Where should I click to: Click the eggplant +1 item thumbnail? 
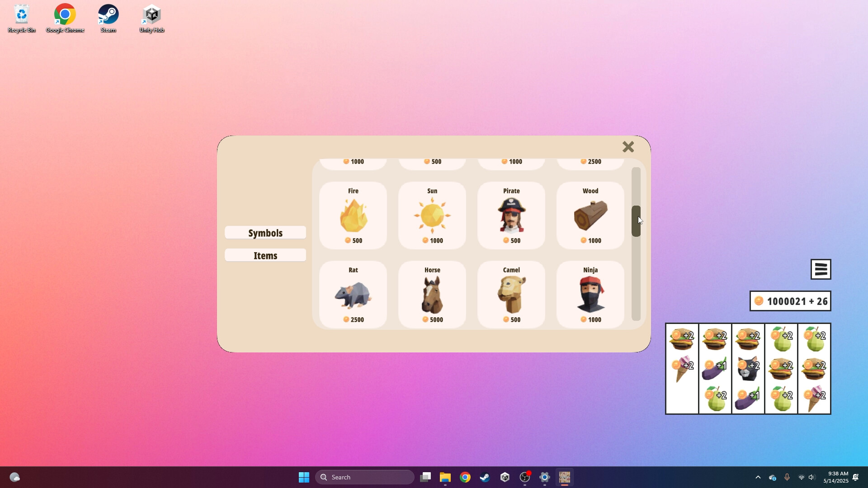[x=714, y=367]
